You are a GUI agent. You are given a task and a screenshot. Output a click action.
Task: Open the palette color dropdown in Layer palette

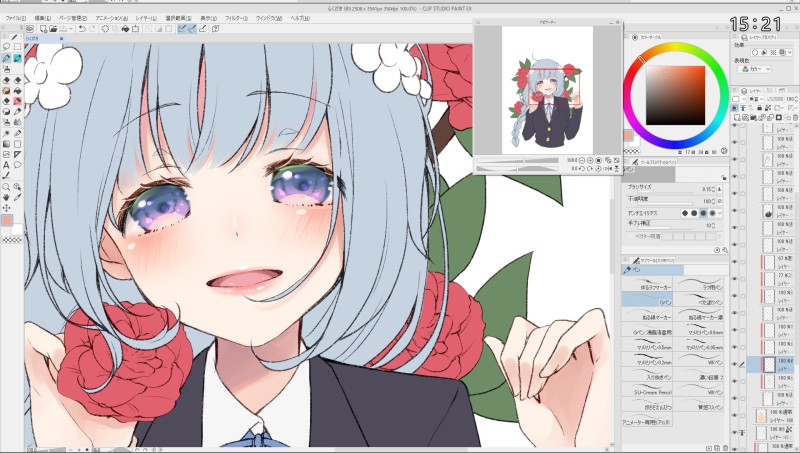(739, 99)
